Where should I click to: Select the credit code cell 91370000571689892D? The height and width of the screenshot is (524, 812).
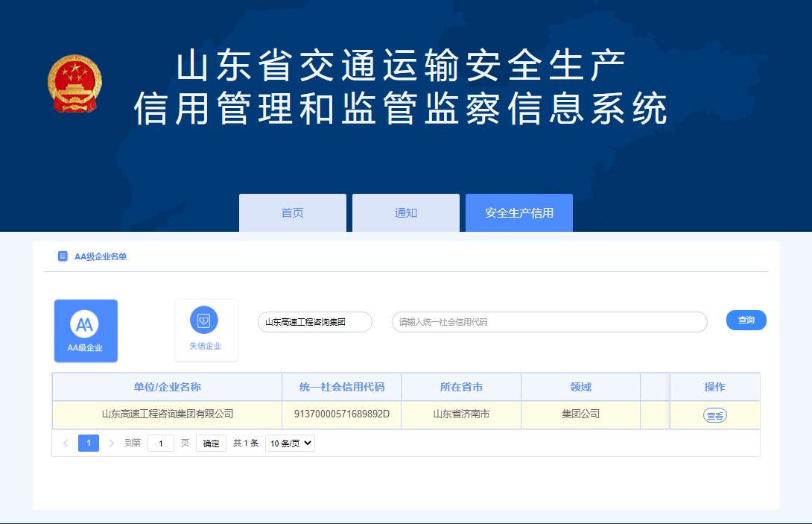[x=342, y=414]
